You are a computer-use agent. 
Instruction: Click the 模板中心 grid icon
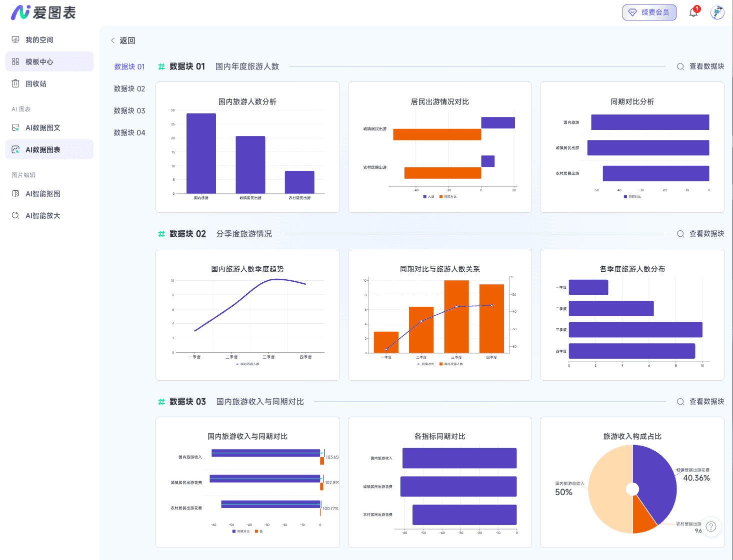point(15,61)
